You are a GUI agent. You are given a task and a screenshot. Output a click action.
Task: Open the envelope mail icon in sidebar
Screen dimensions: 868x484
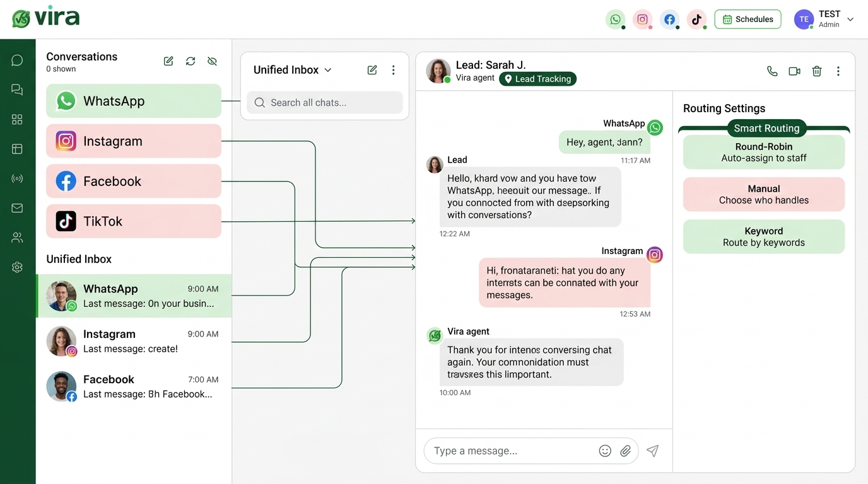[17, 208]
